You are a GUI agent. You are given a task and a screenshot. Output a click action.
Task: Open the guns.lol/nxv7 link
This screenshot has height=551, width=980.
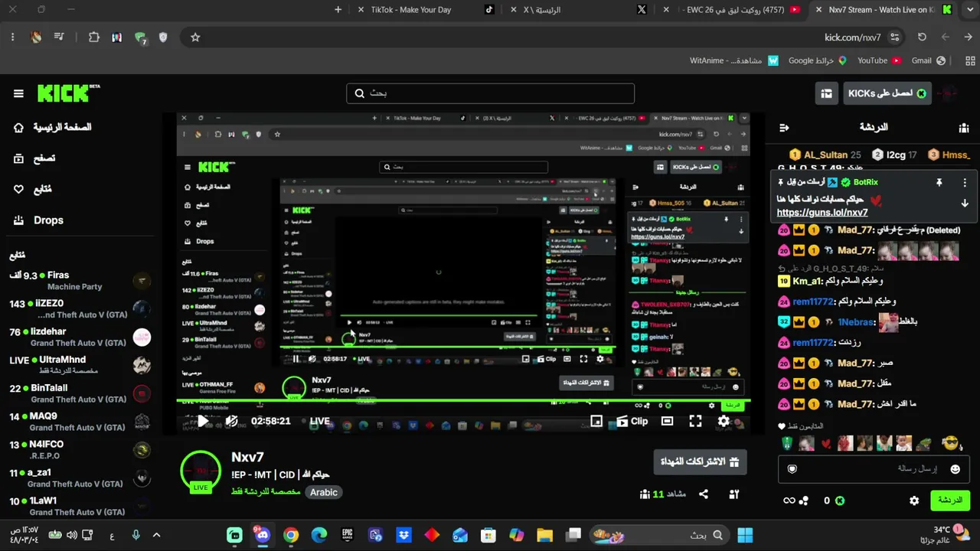tap(822, 213)
